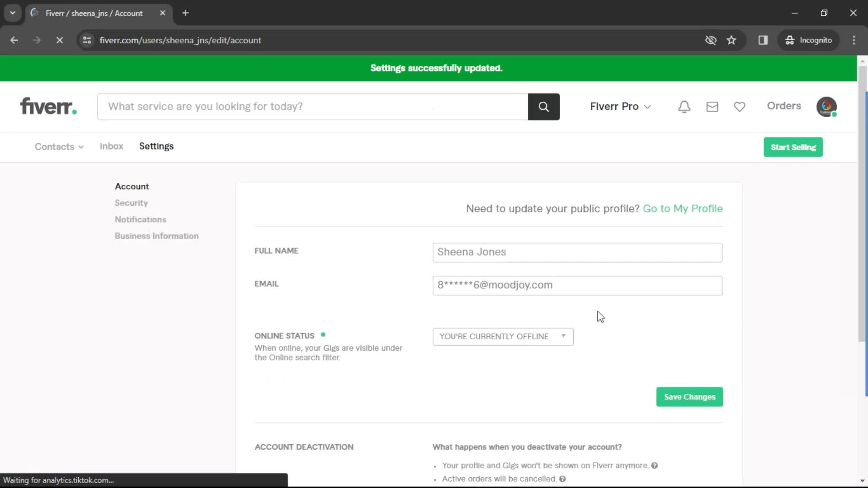Click the messages inbox icon
The image size is (868, 488).
712,107
